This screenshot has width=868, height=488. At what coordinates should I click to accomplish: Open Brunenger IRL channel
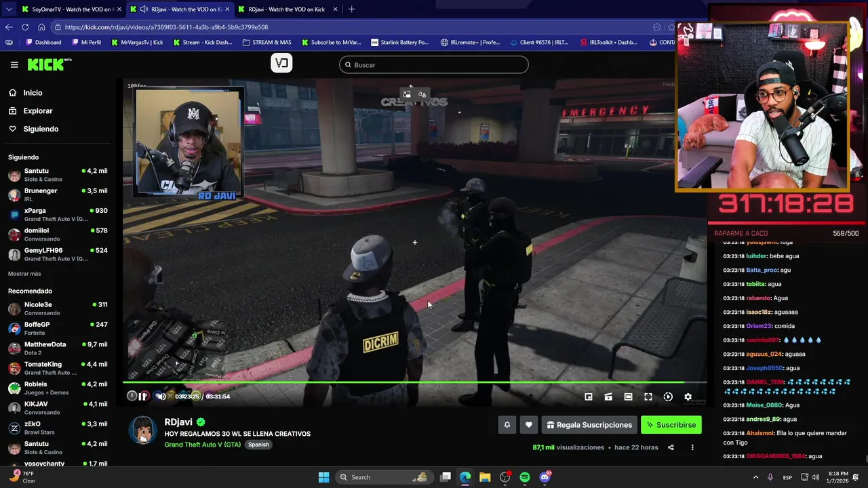tap(58, 195)
